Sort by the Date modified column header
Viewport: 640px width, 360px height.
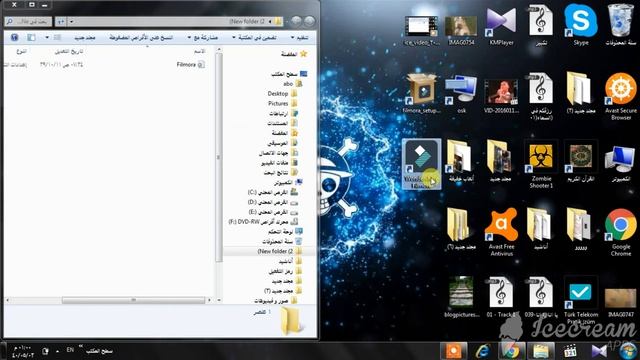pos(69,51)
